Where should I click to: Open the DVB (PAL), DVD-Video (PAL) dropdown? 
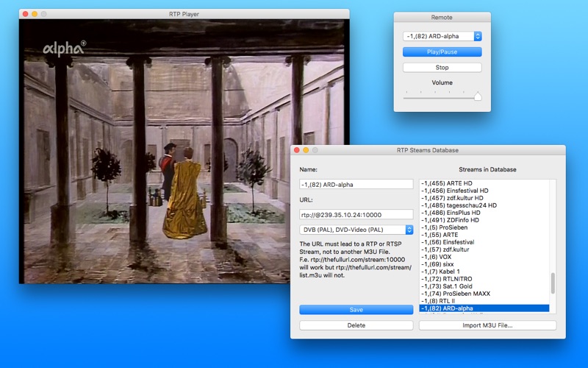356,230
